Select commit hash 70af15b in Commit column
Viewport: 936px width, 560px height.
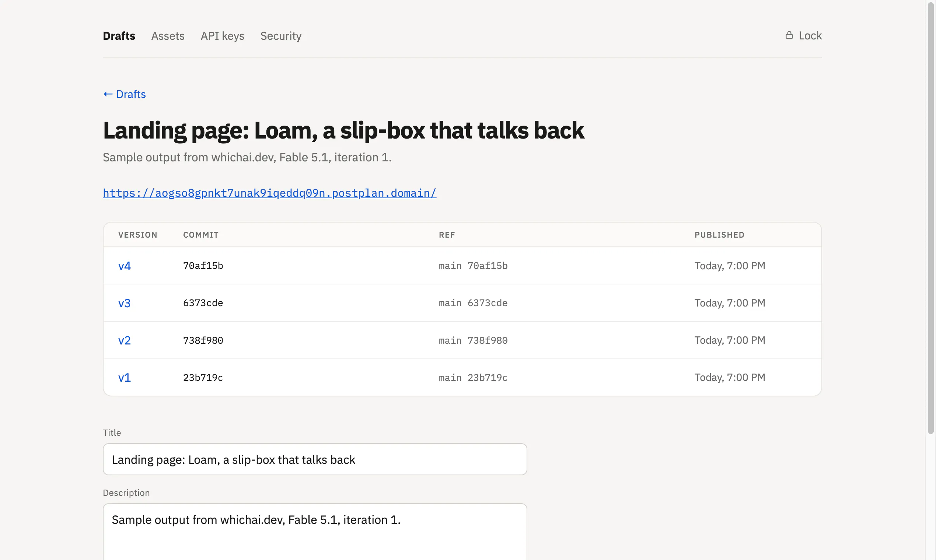(203, 266)
